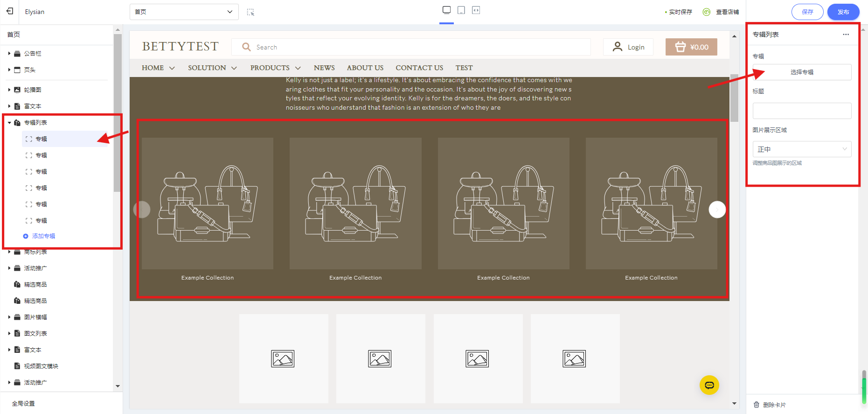Expand the 轮播图 section in sidebar
The image size is (868, 414).
point(9,90)
